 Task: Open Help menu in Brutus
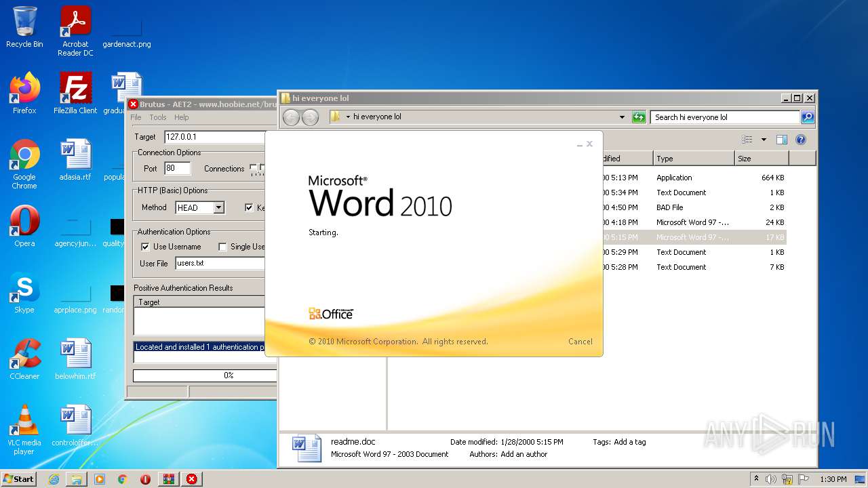(181, 117)
